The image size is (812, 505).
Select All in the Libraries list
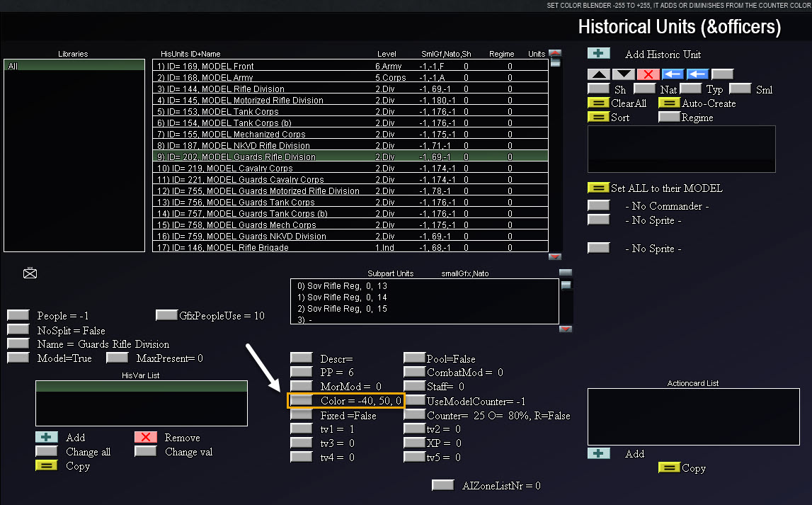coord(74,66)
